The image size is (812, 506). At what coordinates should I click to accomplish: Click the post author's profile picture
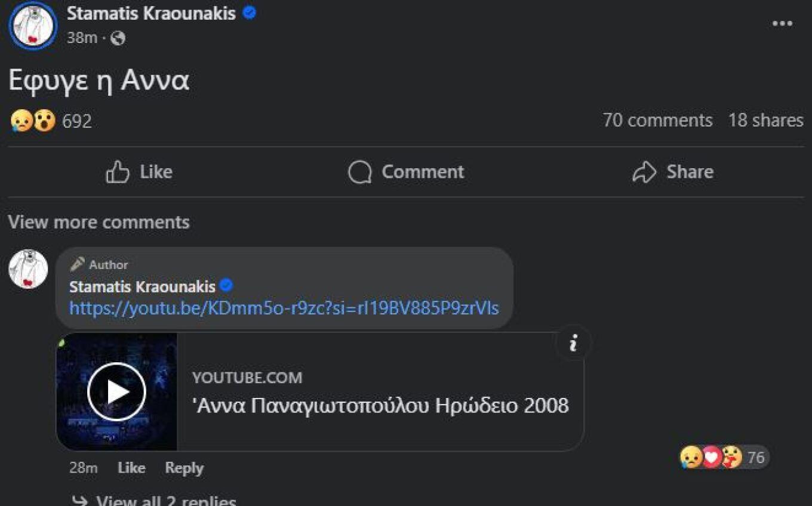pos(32,25)
